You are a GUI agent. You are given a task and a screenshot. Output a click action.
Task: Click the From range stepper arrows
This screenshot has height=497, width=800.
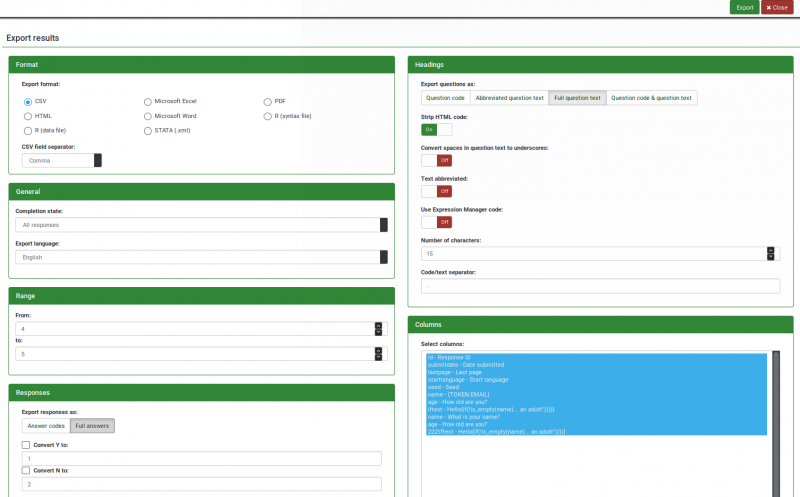click(x=378, y=328)
